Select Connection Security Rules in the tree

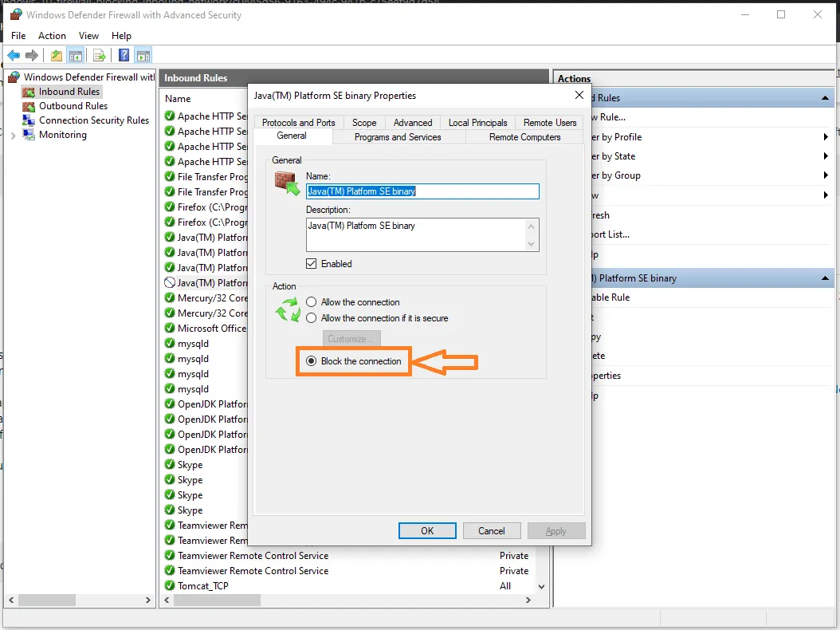(94, 120)
